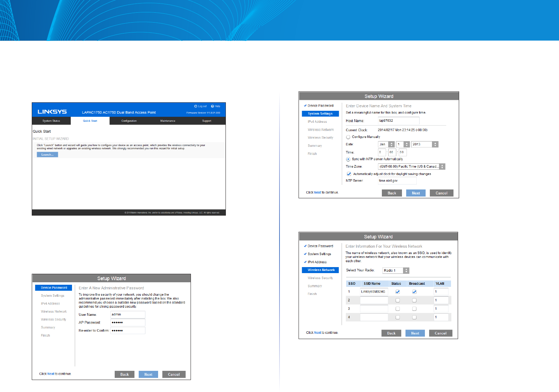Click the Linksys logo

[52, 112]
